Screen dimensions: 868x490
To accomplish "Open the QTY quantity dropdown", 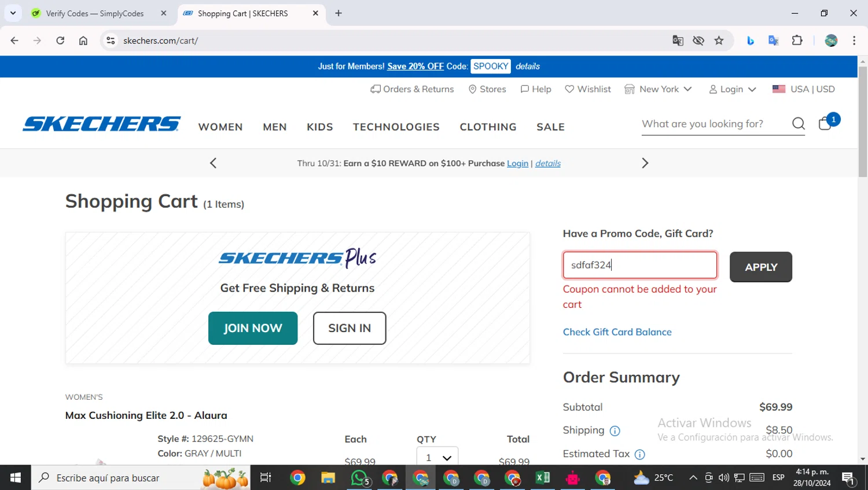I will (437, 457).
